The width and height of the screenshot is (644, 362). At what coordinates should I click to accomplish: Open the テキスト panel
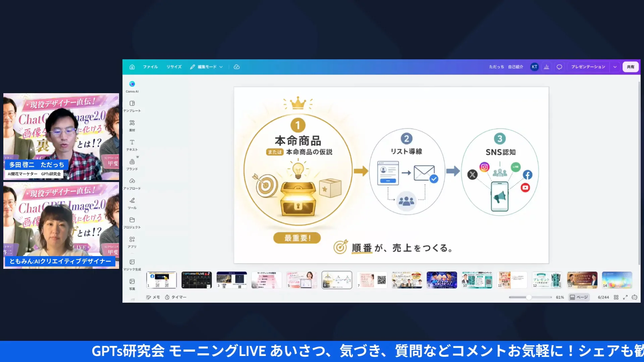pos(132,145)
